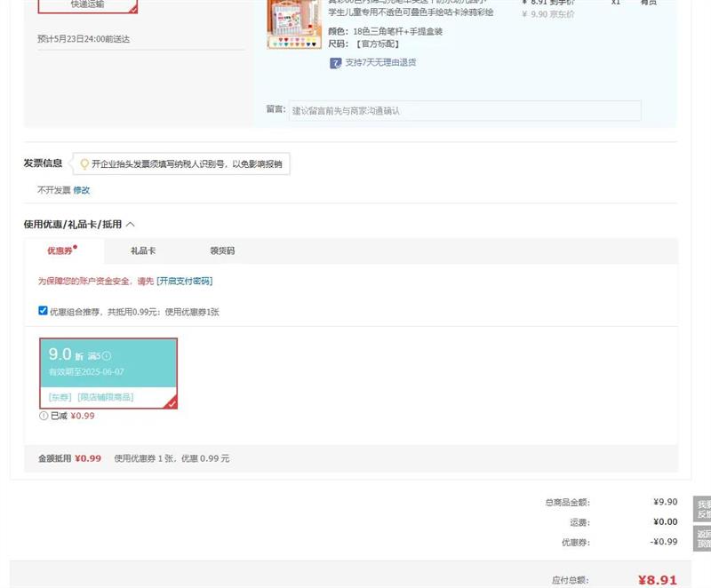Click the 限店铺限商品 coupon tag
711x588 pixels.
(106, 397)
